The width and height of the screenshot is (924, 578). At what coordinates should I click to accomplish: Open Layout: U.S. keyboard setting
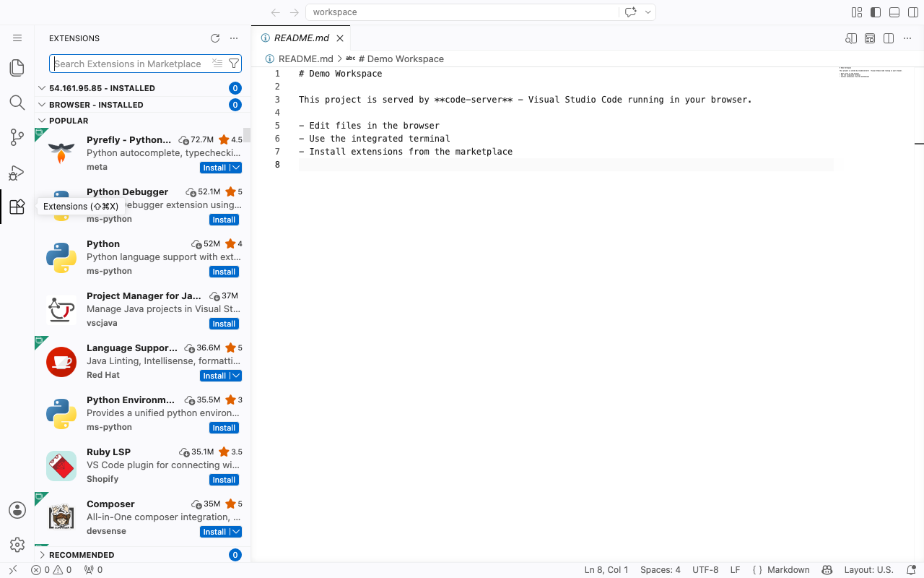[x=868, y=570]
